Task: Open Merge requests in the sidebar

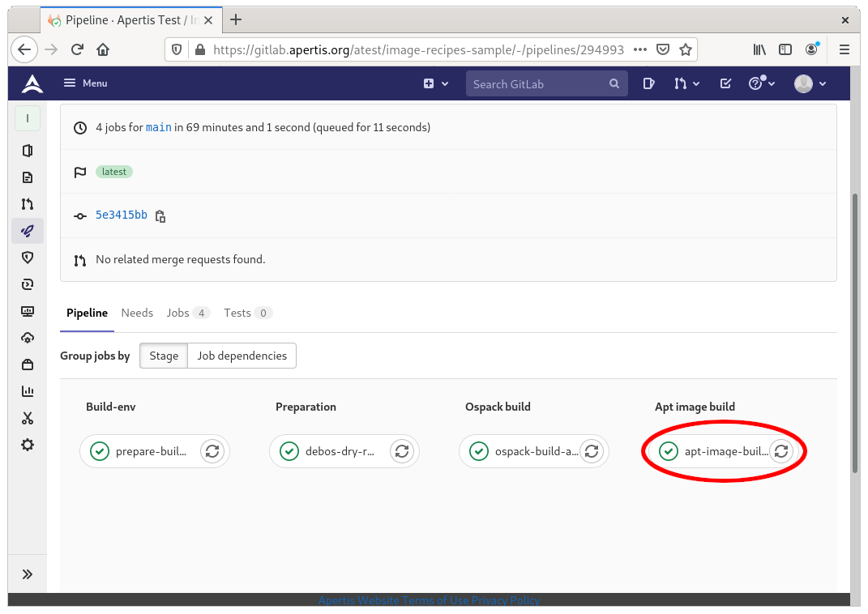Action: click(27, 204)
